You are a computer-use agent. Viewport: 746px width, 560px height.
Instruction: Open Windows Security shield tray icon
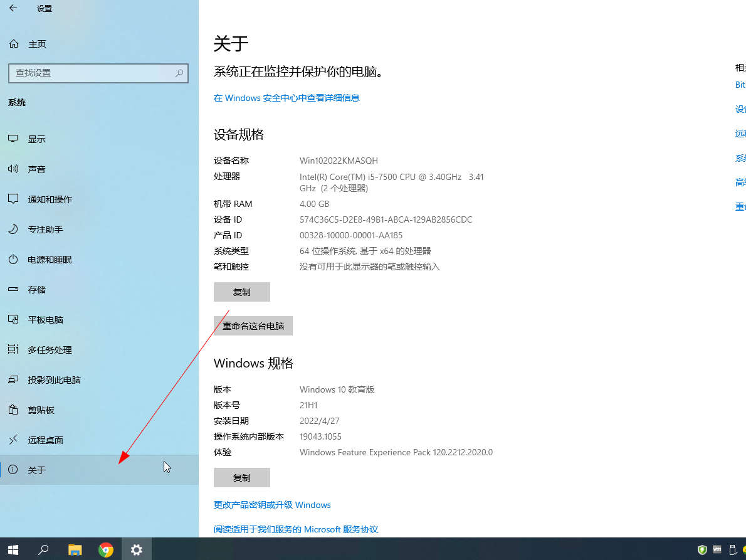(701, 550)
